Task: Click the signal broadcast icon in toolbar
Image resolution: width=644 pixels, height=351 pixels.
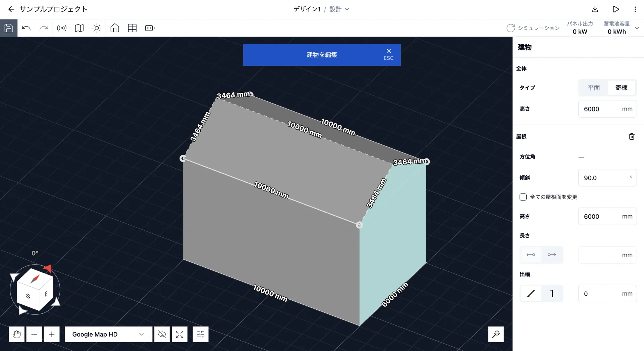Action: click(62, 28)
